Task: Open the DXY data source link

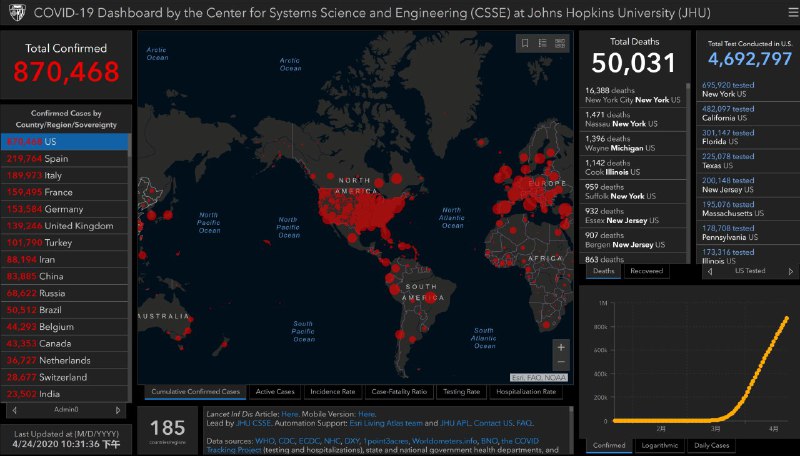Action: point(352,441)
